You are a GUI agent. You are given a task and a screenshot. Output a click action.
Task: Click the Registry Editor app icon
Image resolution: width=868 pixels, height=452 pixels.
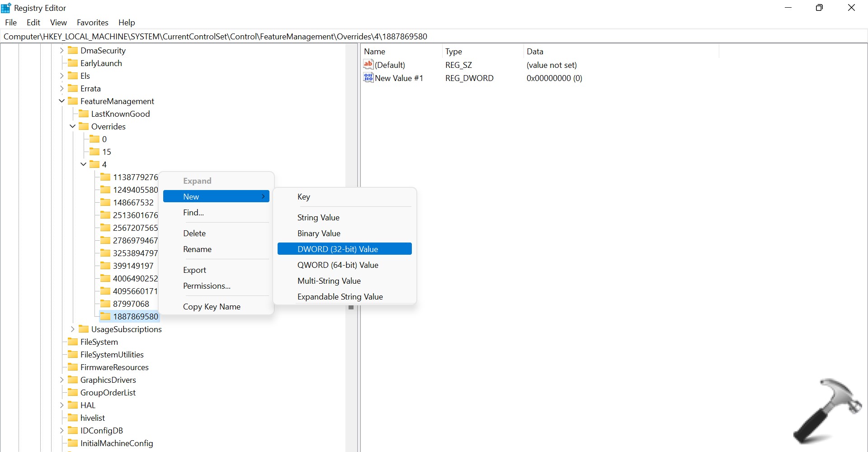[x=6, y=8]
